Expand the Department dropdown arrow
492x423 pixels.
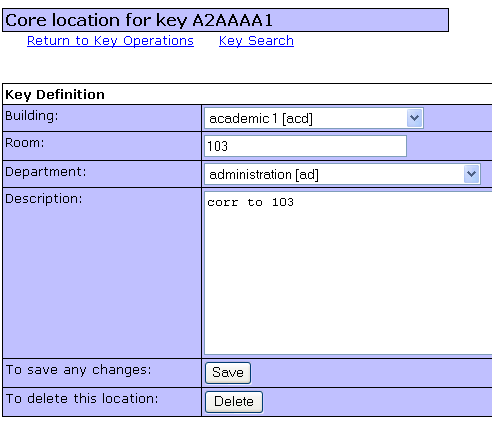coord(471,174)
